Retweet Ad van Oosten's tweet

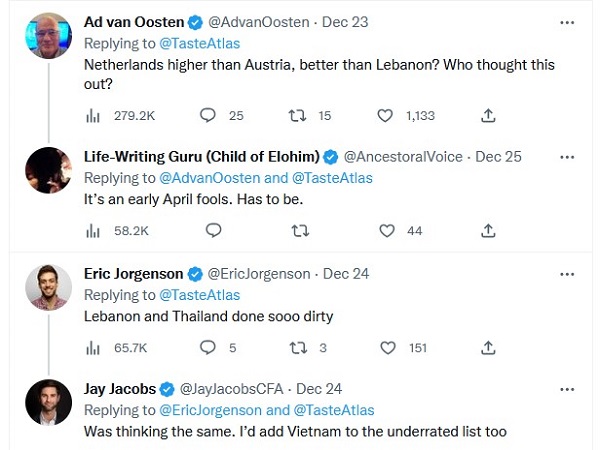(297, 115)
